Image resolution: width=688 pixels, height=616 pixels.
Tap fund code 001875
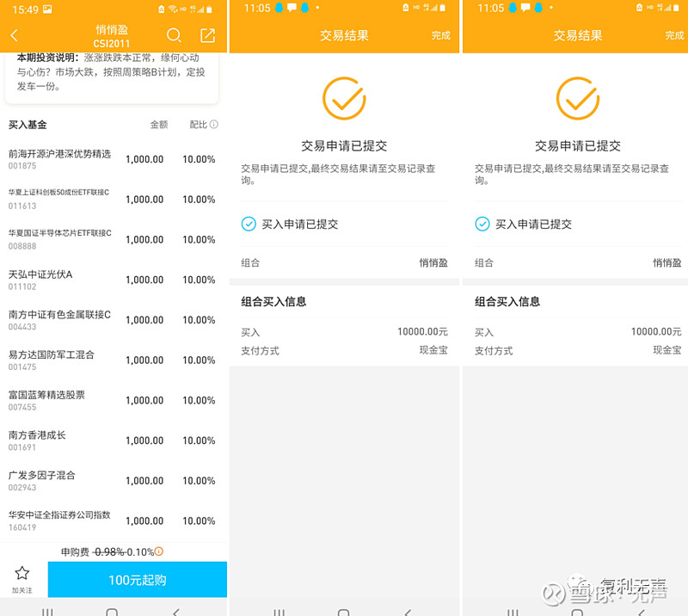click(x=22, y=166)
